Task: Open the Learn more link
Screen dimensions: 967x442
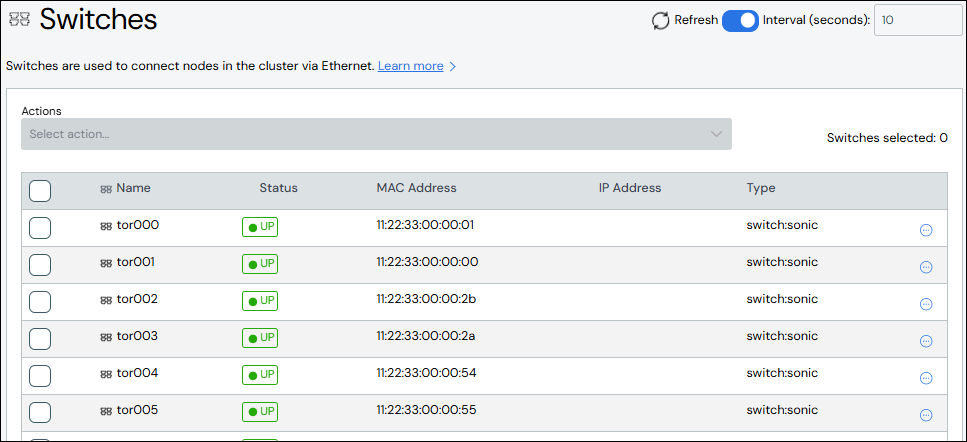Action: click(x=411, y=66)
